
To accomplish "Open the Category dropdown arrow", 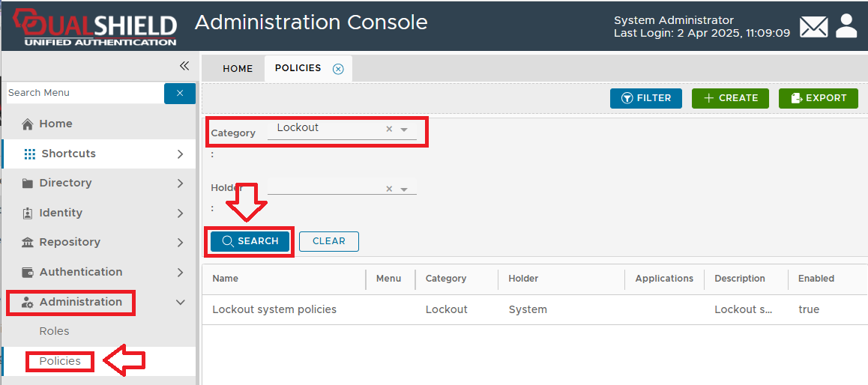I will click(x=404, y=130).
